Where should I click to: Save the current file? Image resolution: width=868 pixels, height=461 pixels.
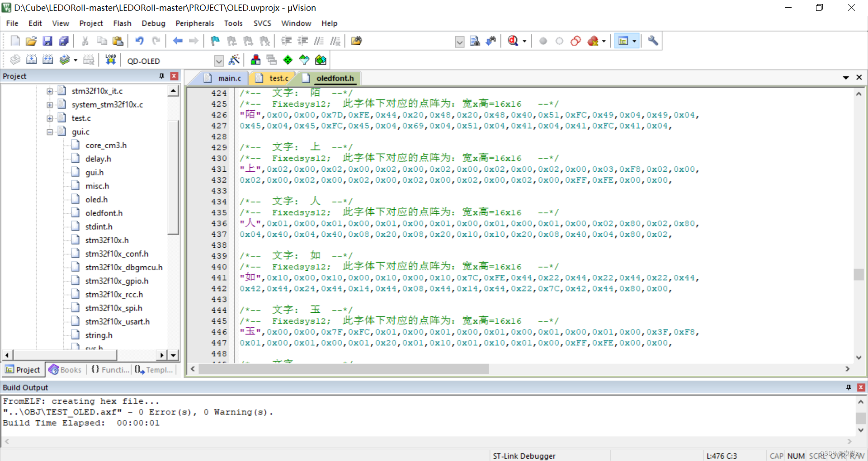coord(47,41)
